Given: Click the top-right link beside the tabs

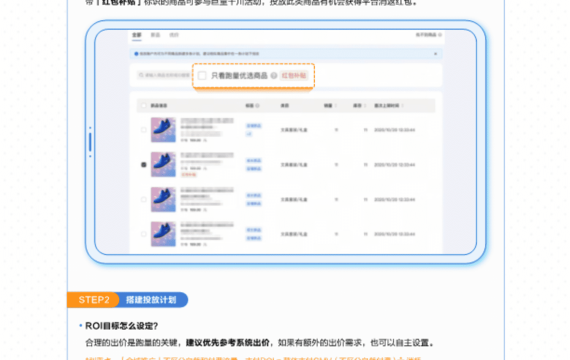Looking at the screenshot, I should [x=429, y=35].
